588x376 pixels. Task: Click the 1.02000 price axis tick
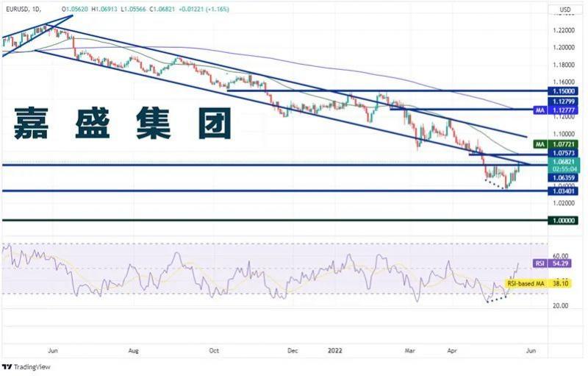(564, 203)
